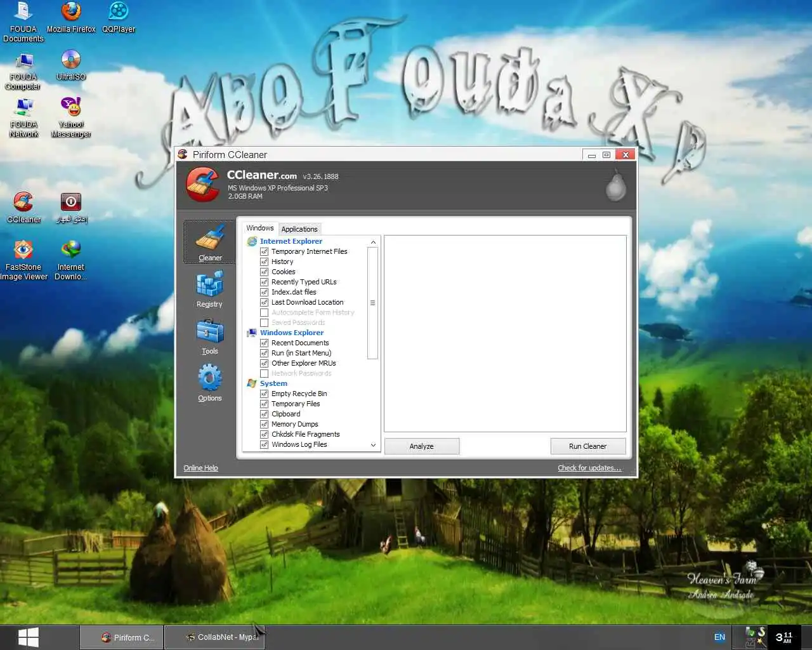Click the System group heading
812x650 pixels.
(273, 383)
